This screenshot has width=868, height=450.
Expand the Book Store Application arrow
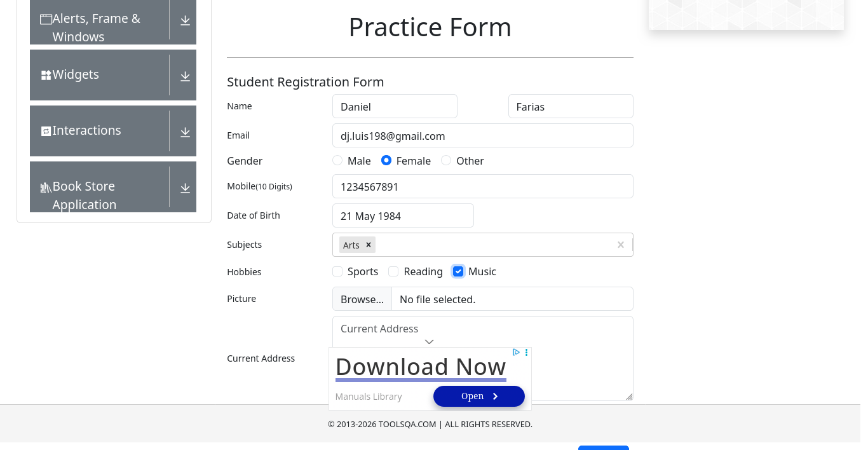tap(185, 188)
